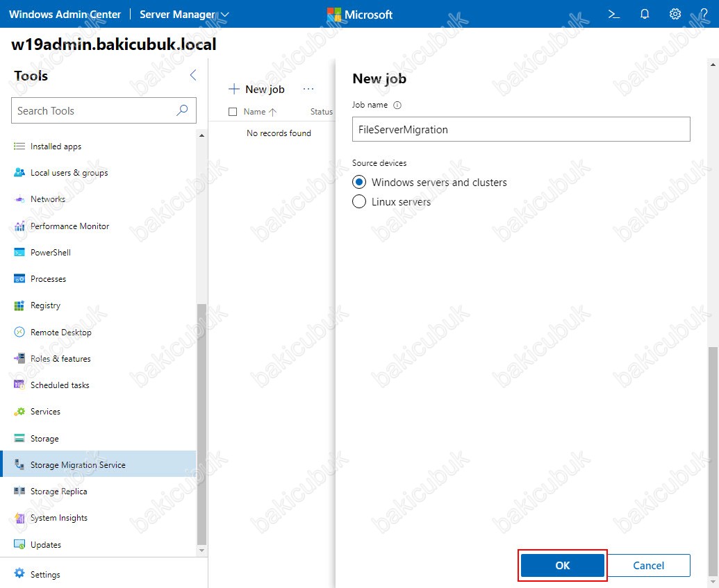Screen dimensions: 719x588
Task: Click the Storage Migration Service icon
Action: 19,464
